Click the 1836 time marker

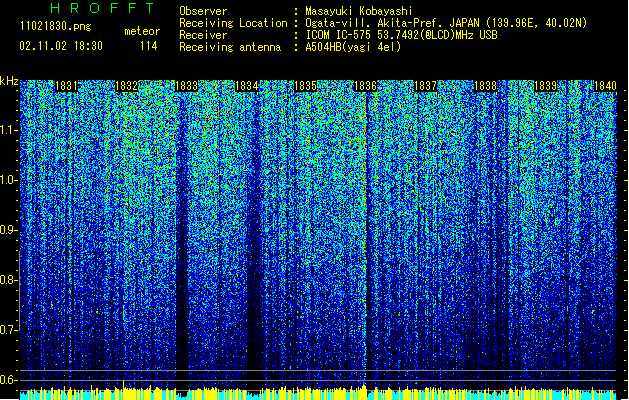(x=365, y=86)
